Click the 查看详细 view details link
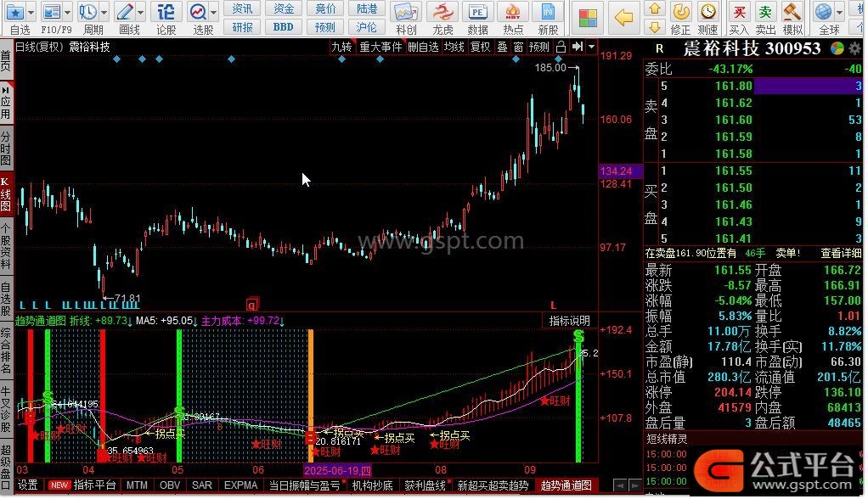The height and width of the screenshot is (499, 868). (842, 253)
